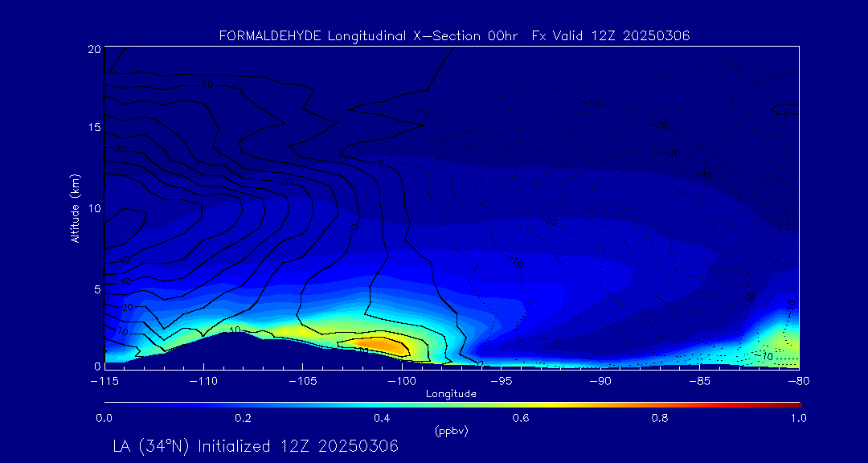Screen dimensions: 868x463
Task: Click the -115 longitude tick label
Action: point(104,382)
